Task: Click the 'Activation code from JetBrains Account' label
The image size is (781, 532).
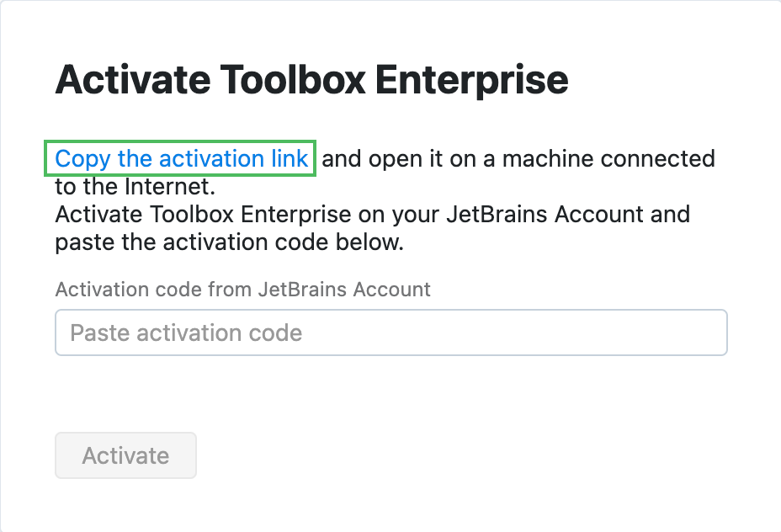Action: coord(242,290)
